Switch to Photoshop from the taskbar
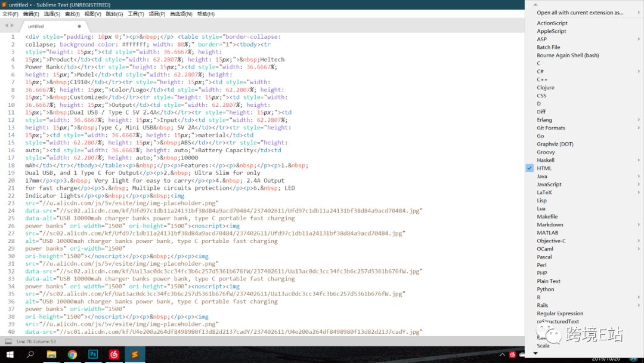The image size is (644, 363). (x=93, y=355)
